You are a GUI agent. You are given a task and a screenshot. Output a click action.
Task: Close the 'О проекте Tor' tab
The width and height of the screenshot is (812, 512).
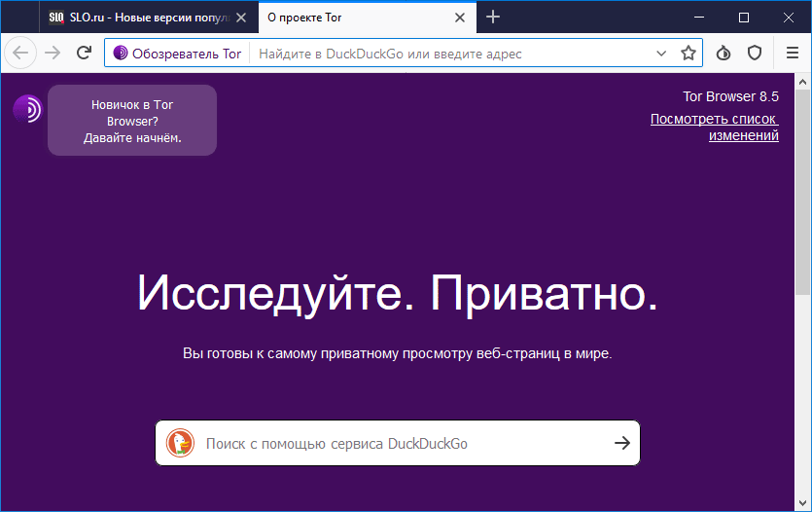point(459,18)
